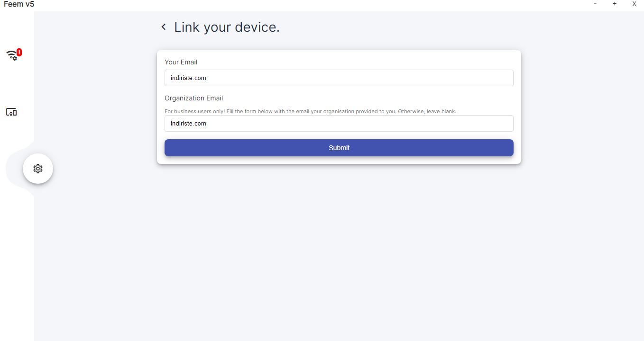Viewport: 644px width, 341px height.
Task: Maximize the window using the plus button
Action: [x=615, y=4]
